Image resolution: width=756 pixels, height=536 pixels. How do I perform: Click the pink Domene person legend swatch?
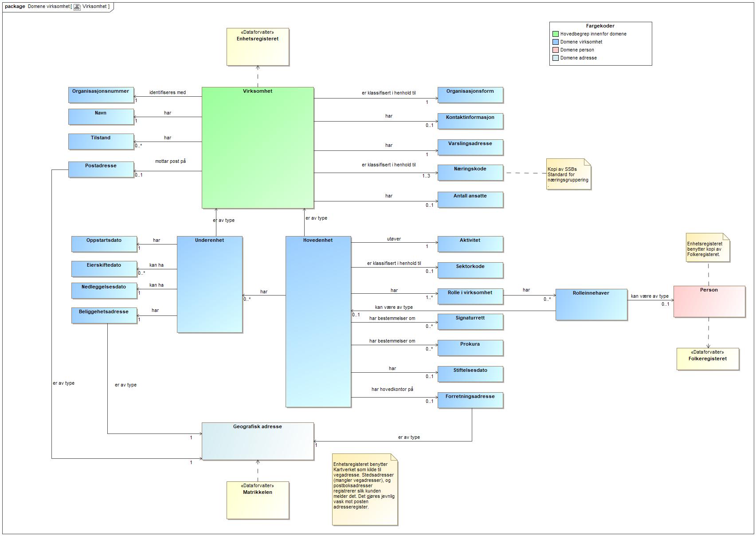pos(555,50)
